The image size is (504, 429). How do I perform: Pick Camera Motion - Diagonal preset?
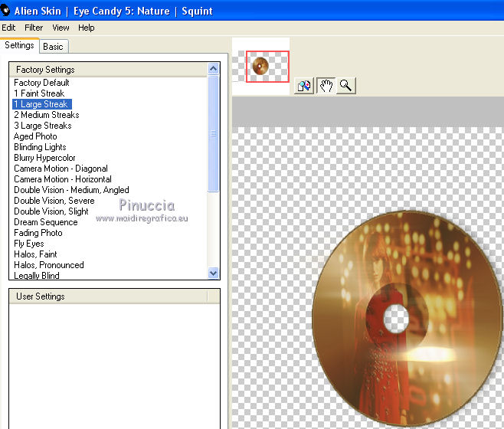point(61,169)
